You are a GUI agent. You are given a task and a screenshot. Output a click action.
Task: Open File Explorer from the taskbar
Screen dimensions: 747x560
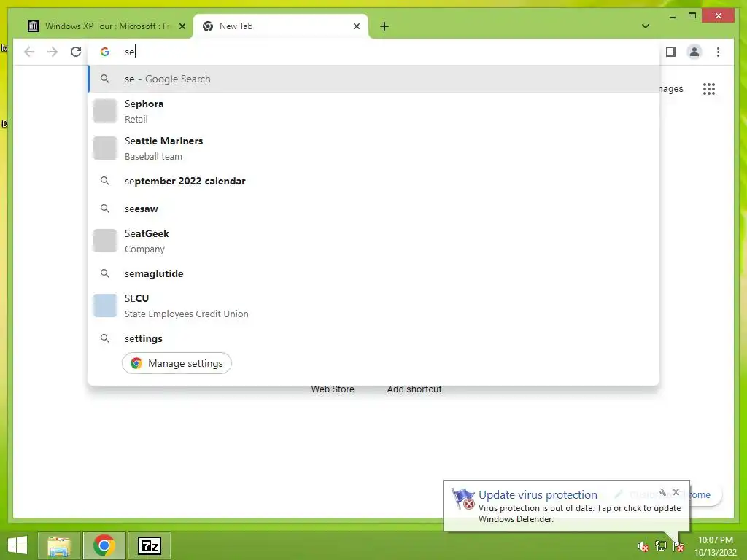coord(59,545)
